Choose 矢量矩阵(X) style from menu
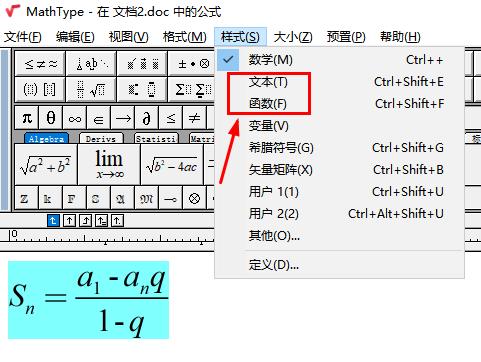The width and height of the screenshot is (481, 362). pos(340,170)
